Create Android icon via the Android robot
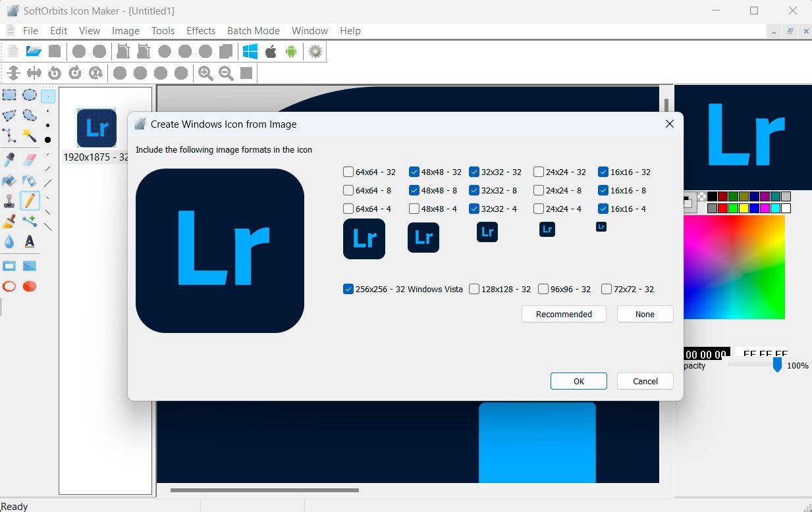The width and height of the screenshot is (812, 512). (291, 51)
